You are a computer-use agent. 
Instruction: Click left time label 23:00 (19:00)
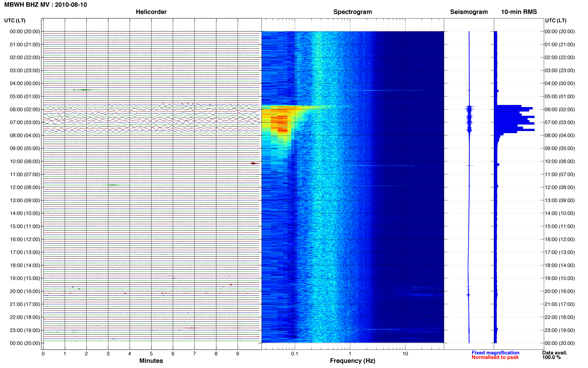point(25,330)
